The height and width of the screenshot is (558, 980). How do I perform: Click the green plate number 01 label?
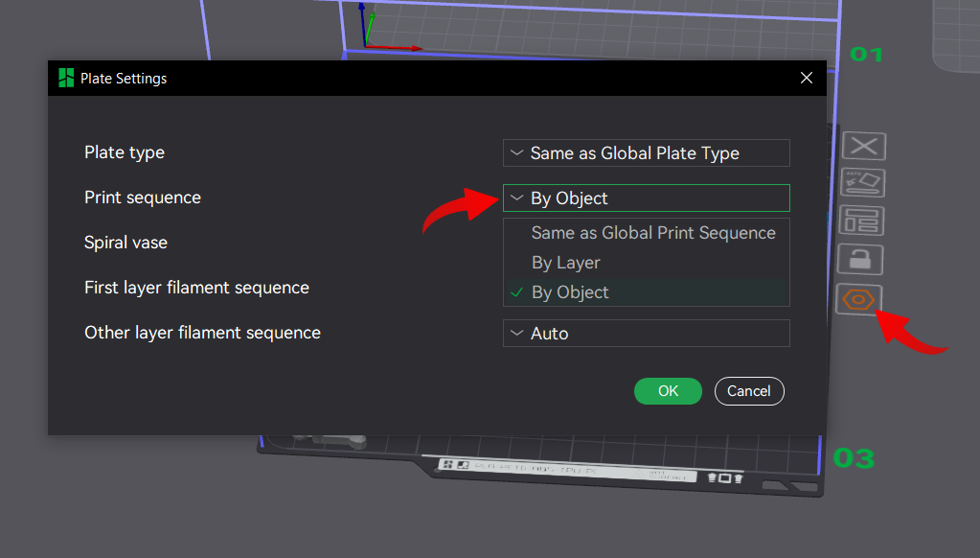[x=865, y=55]
